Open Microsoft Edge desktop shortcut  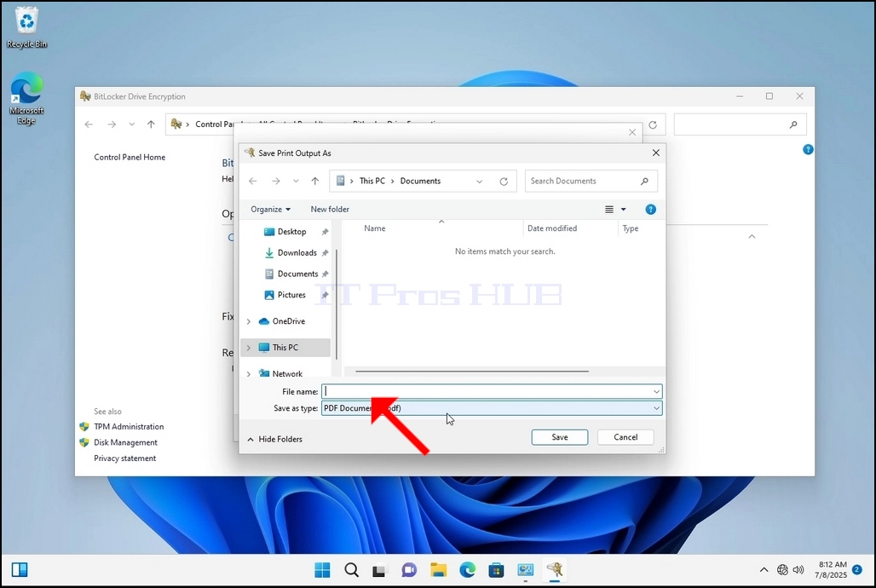26,98
